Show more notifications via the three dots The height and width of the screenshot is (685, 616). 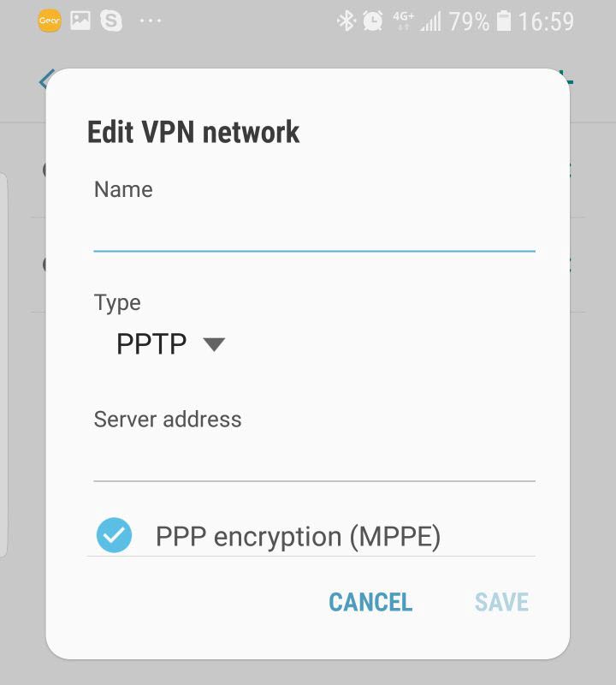click(151, 21)
